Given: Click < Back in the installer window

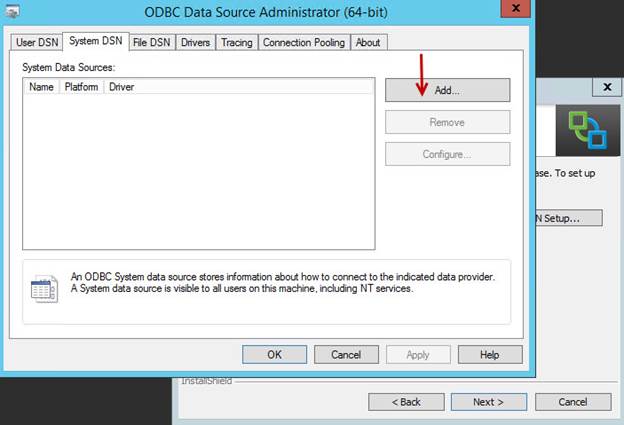Looking at the screenshot, I should (x=406, y=402).
